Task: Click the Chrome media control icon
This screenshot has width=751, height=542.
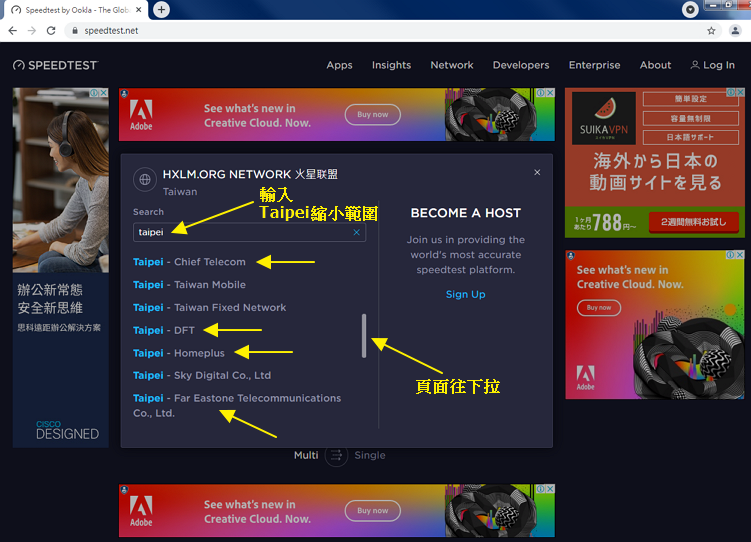Action: (690, 10)
